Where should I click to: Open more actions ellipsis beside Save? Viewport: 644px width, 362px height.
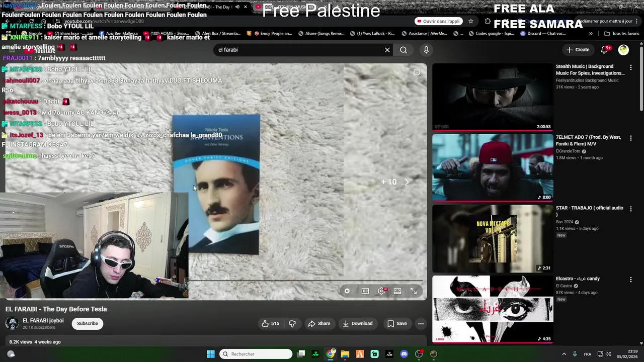[421, 324]
